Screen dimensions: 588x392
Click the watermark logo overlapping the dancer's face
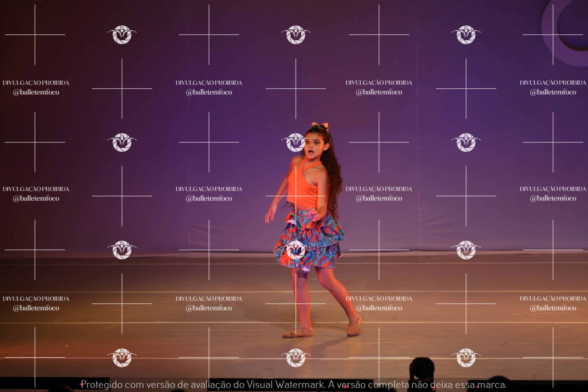[x=296, y=142]
